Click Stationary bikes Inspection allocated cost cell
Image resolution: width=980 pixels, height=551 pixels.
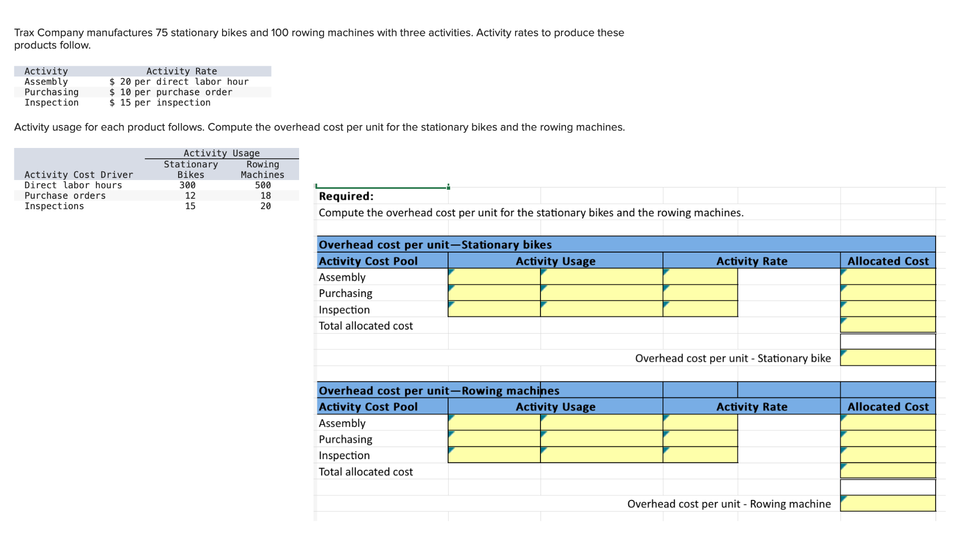tap(888, 309)
